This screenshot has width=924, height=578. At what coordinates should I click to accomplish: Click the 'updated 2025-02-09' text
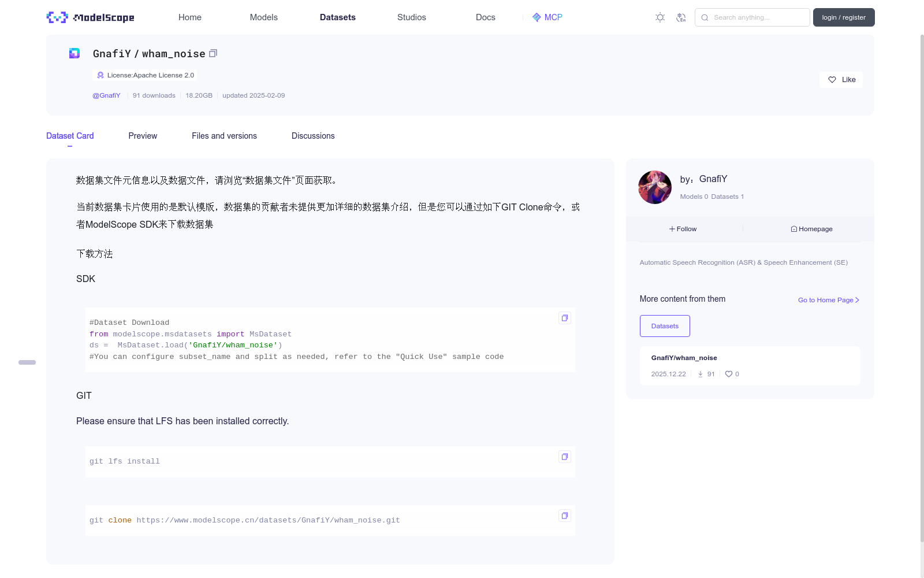pyautogui.click(x=254, y=95)
